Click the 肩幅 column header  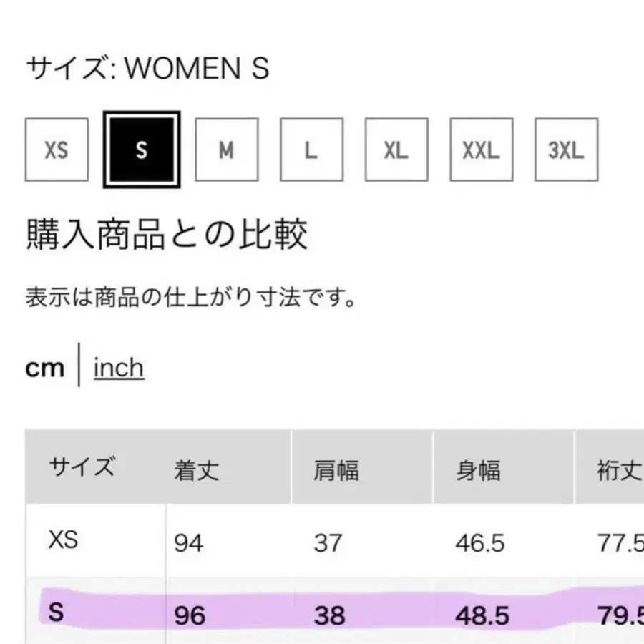point(336,469)
